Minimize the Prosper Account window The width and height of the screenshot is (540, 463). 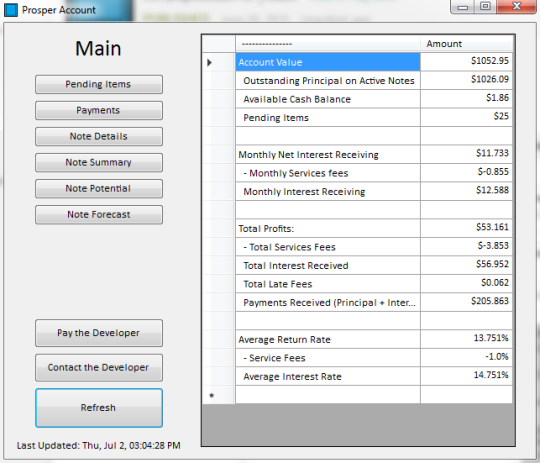pos(463,7)
